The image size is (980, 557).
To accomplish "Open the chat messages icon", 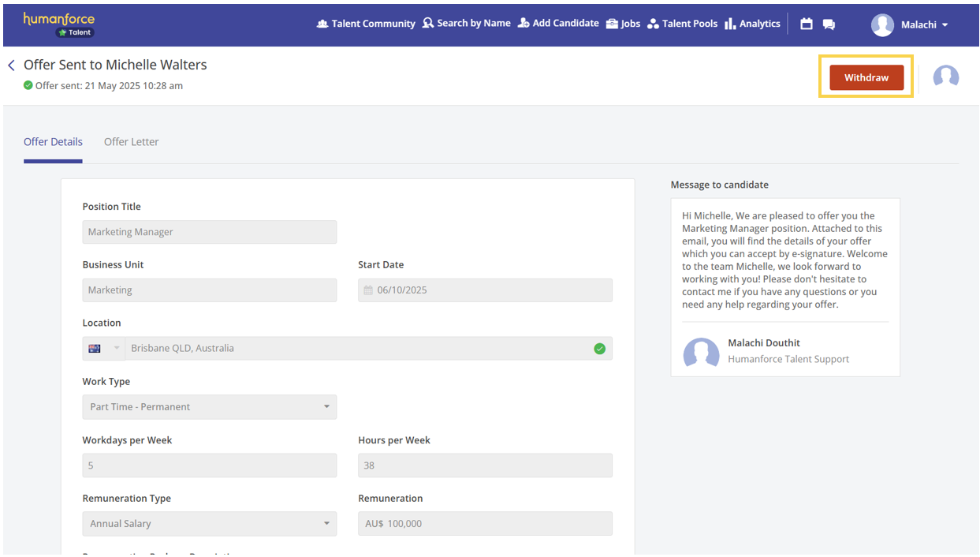I will (829, 24).
